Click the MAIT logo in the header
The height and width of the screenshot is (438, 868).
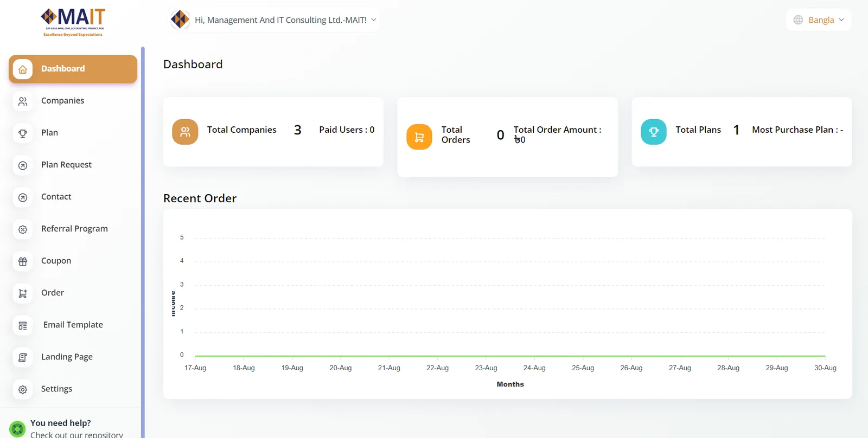[x=73, y=22]
